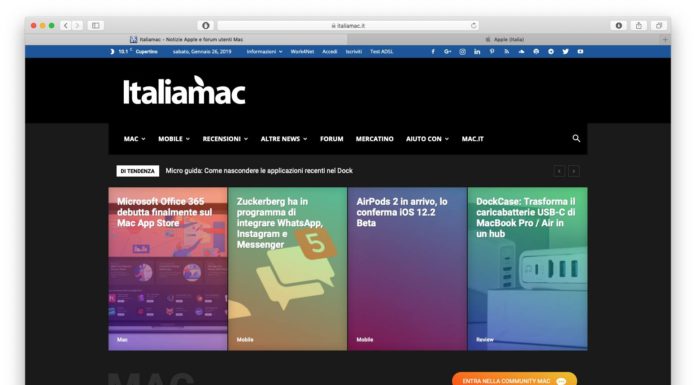Click Entra nella Community Mac button
This screenshot has height=385, width=696.
pyautogui.click(x=514, y=380)
